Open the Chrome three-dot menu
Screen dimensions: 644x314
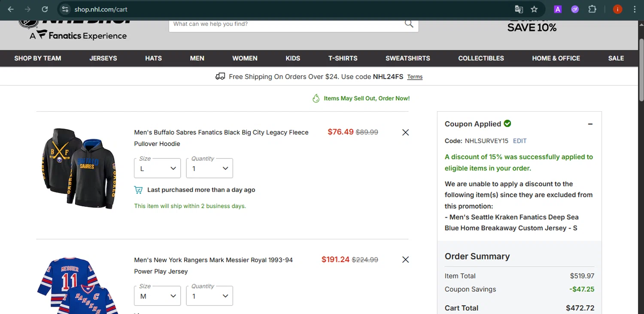(x=635, y=9)
